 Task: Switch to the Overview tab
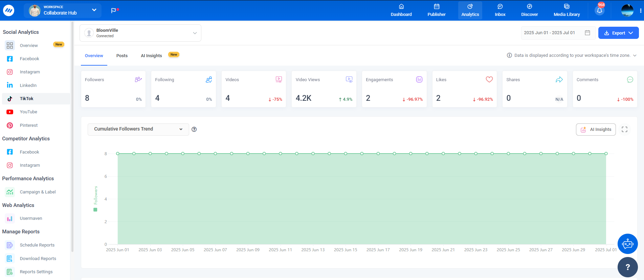(x=94, y=56)
